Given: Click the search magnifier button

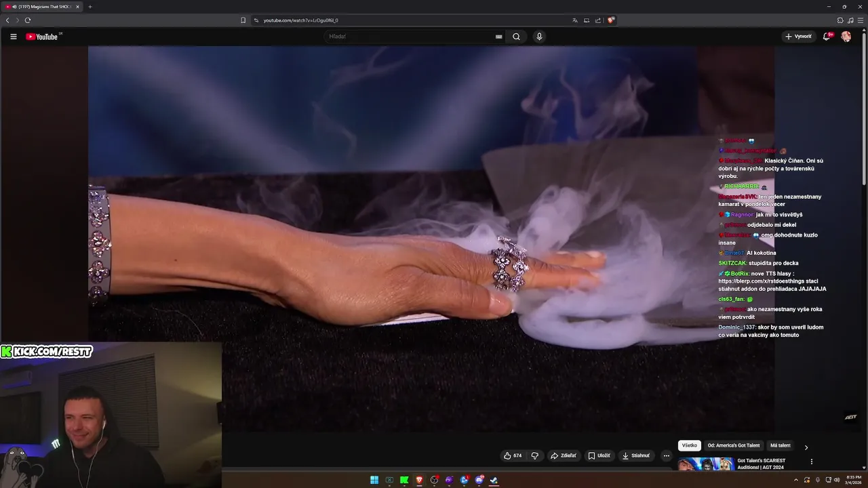Looking at the screenshot, I should click(516, 37).
